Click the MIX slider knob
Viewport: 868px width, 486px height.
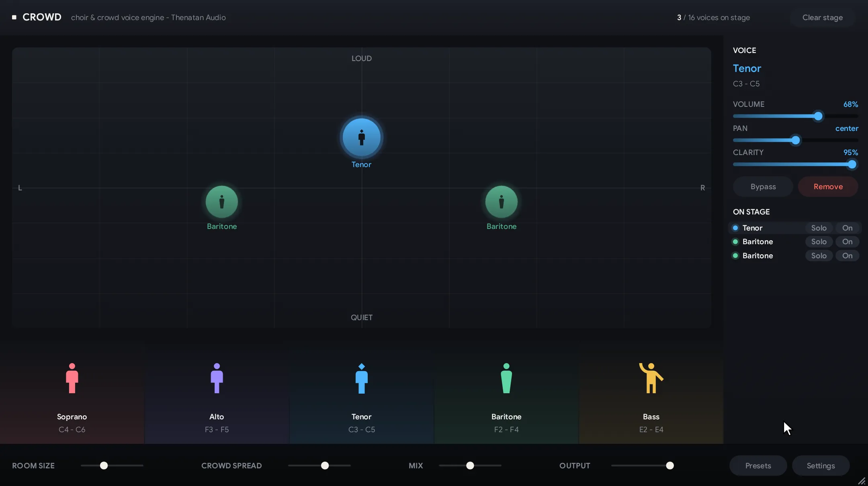[470, 466]
